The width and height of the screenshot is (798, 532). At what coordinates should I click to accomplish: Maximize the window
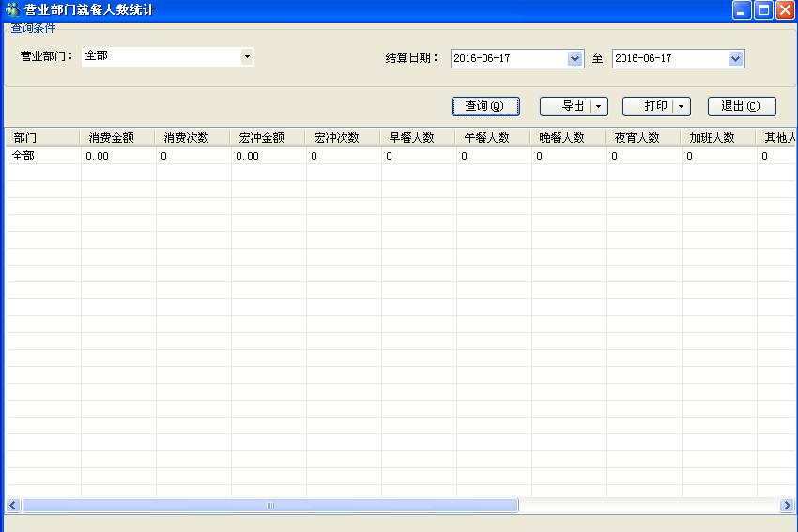(x=763, y=10)
